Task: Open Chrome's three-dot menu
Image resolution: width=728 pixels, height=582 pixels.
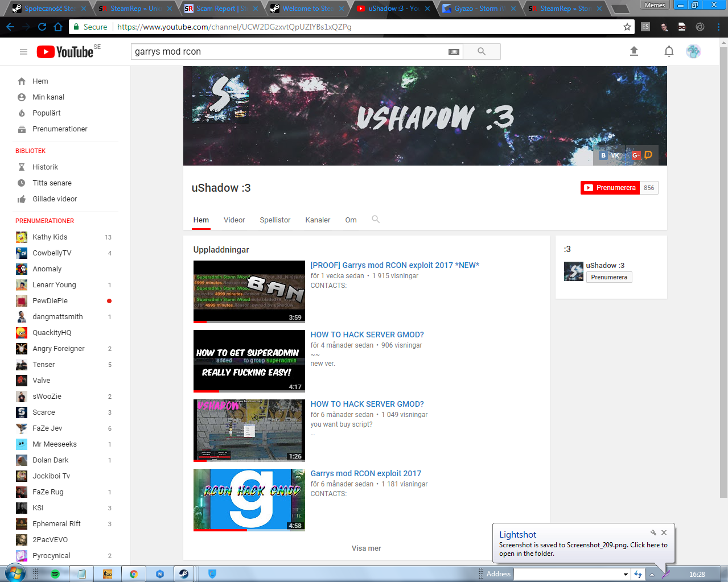Action: (718, 27)
